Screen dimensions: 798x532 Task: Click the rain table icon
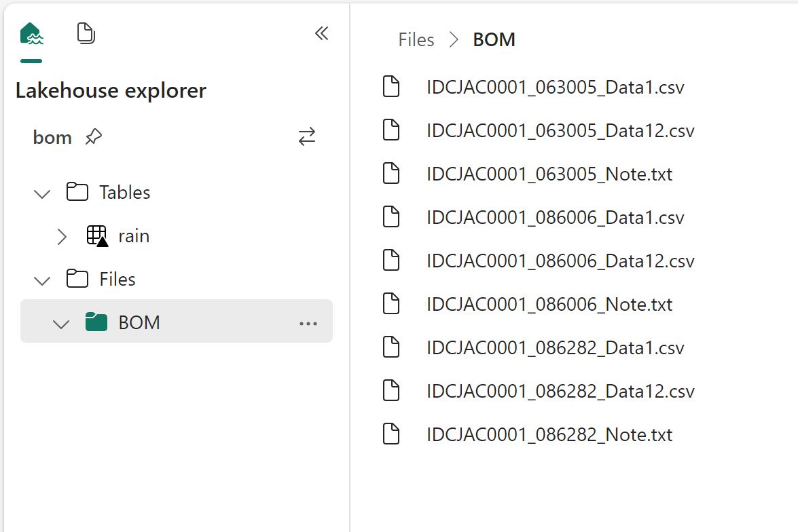[98, 236]
